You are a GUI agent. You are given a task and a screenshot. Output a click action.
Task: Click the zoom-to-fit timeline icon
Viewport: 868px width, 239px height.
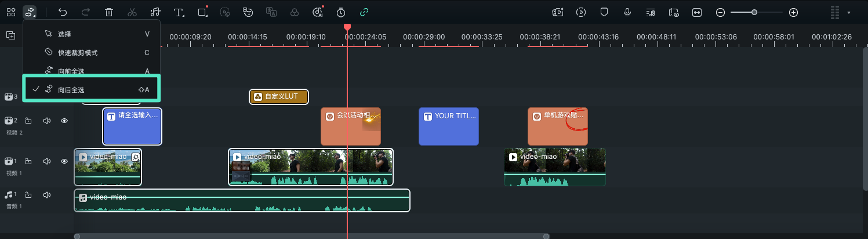coord(696,12)
